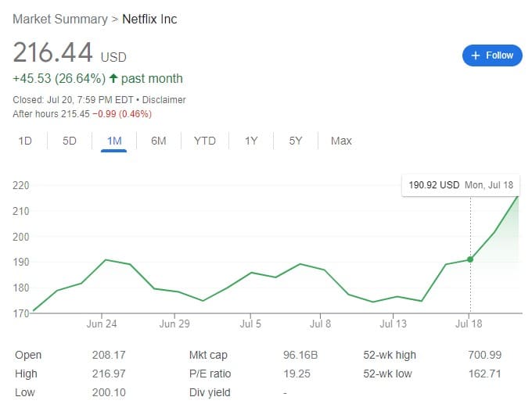Click the Mkt cap value 96.16B
The width and height of the screenshot is (532, 404).
(x=300, y=355)
